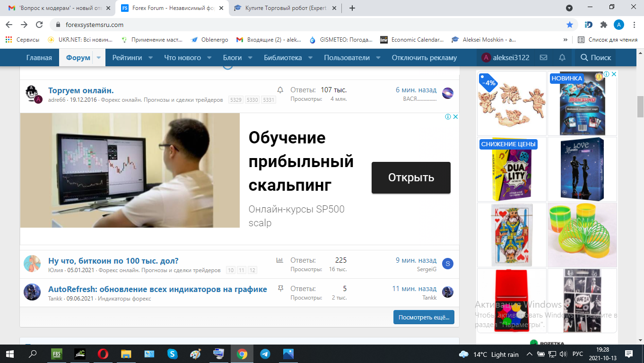Open the thread Торгуем онлайн
Viewport: 644px width, 363px height.
(x=81, y=90)
